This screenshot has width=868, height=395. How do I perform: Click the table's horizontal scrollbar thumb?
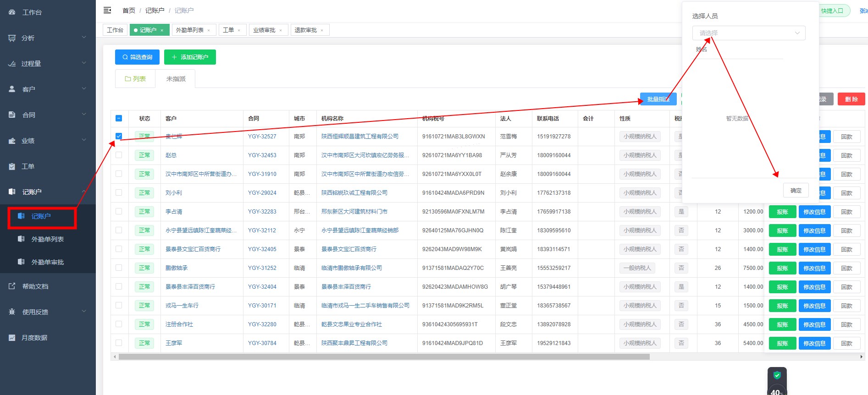pyautogui.click(x=384, y=357)
